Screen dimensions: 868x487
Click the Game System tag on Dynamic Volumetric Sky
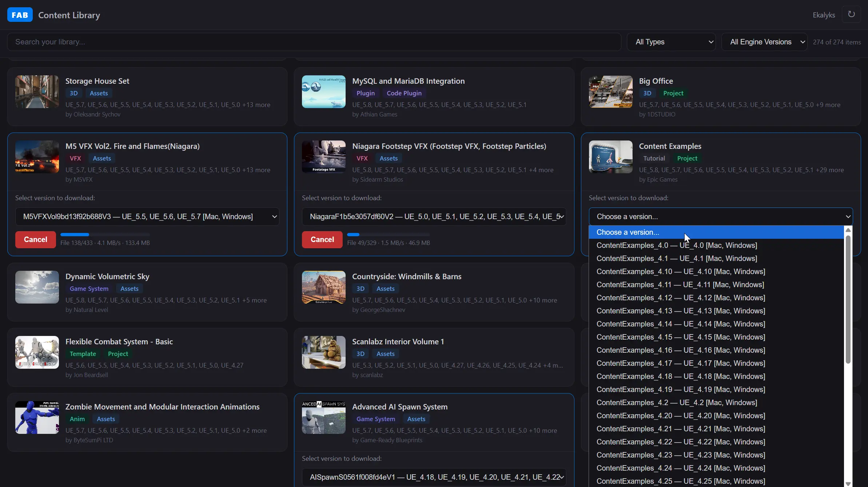(89, 289)
